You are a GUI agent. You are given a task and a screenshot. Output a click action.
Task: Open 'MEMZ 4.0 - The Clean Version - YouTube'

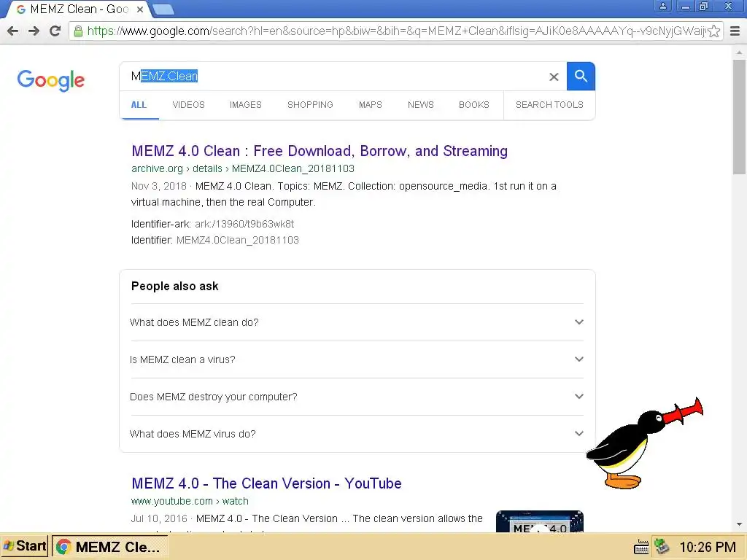pyautogui.click(x=267, y=483)
